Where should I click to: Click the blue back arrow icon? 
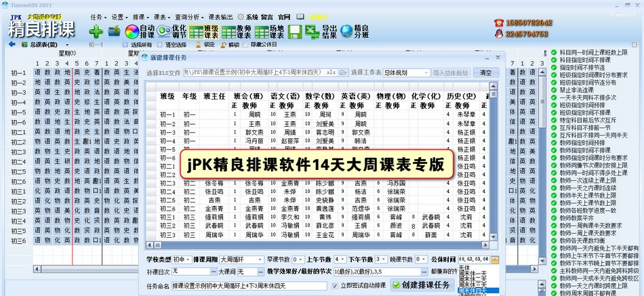(x=12, y=44)
